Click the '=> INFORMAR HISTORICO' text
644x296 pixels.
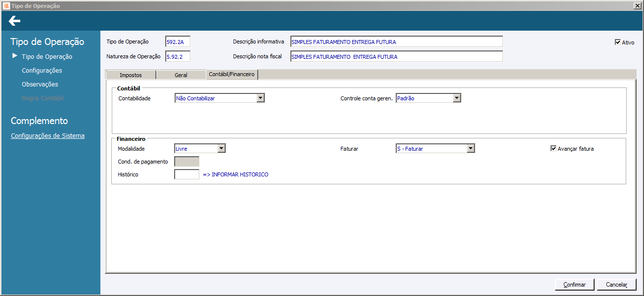(x=235, y=174)
